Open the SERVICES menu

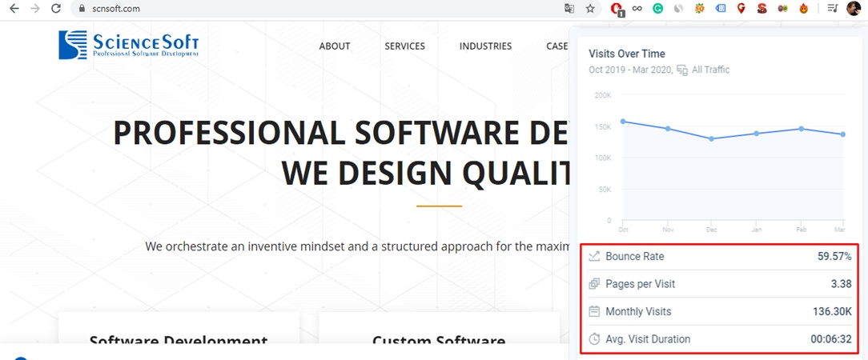pos(404,46)
